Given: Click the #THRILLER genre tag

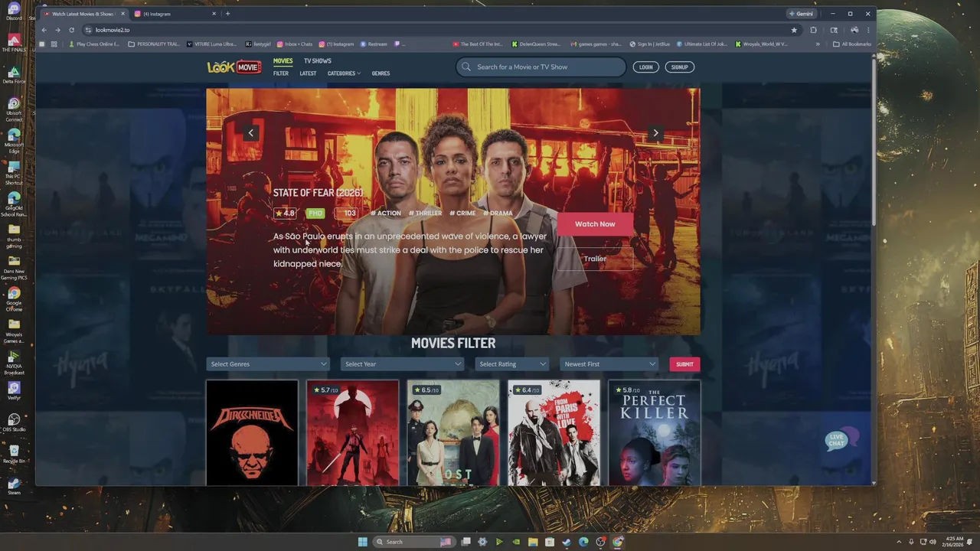Looking at the screenshot, I should coord(425,214).
